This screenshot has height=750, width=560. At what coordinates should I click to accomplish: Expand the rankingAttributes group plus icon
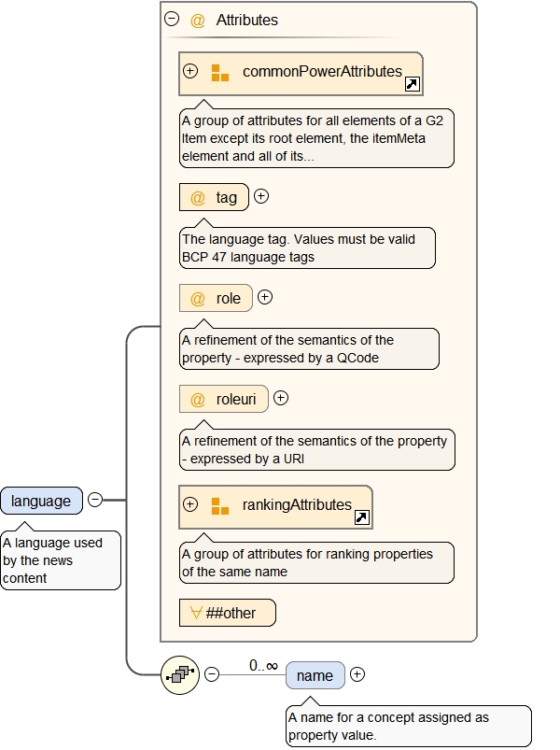(x=190, y=504)
